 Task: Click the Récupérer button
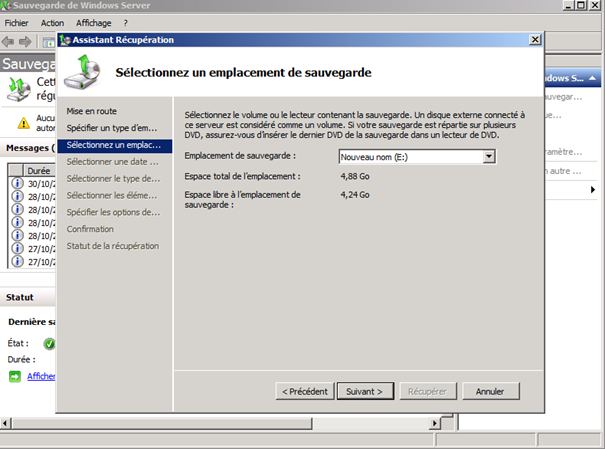pos(428,392)
